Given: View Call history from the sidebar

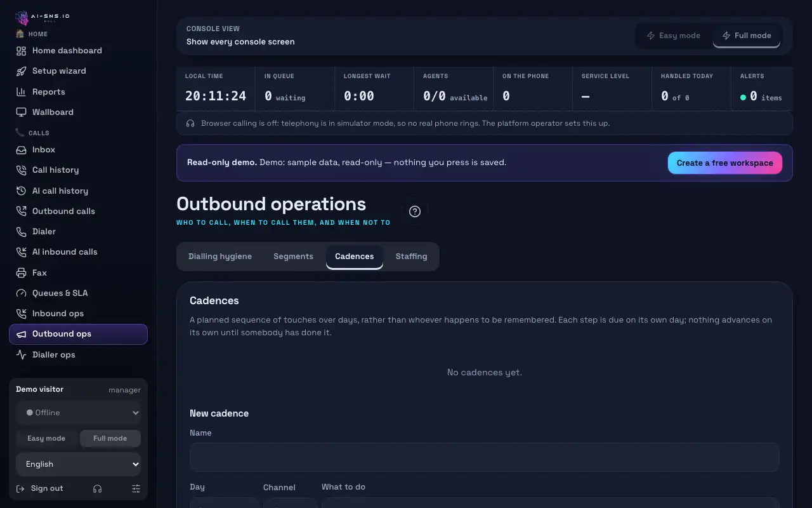Looking at the screenshot, I should pos(78,170).
